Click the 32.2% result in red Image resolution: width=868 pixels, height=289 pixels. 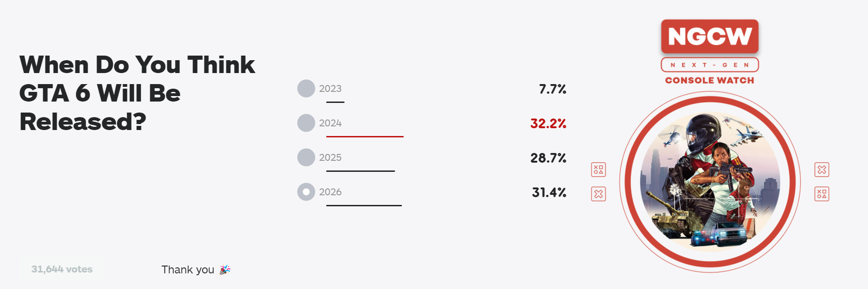pos(548,124)
